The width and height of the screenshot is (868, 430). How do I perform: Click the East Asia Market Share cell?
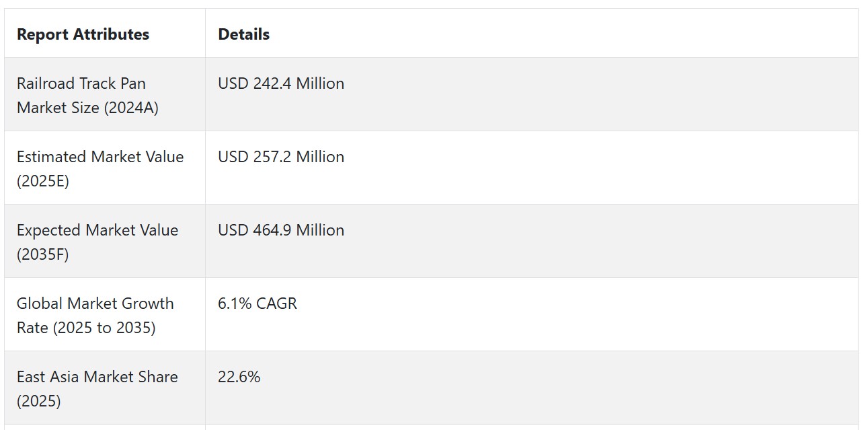tap(105, 388)
